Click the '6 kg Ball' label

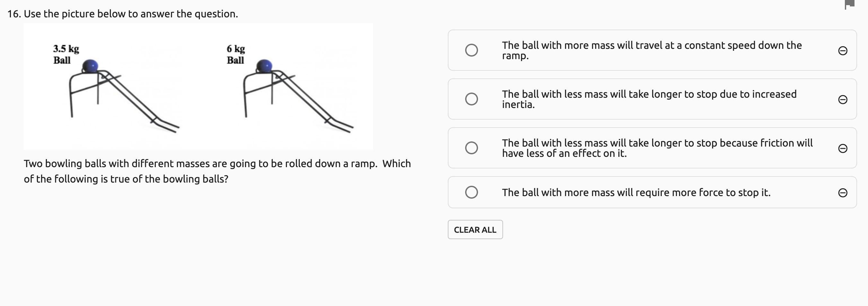[235, 54]
